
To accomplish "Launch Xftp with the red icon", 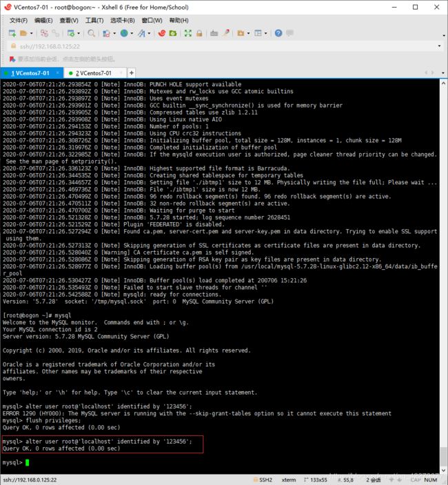I will 161,33.
